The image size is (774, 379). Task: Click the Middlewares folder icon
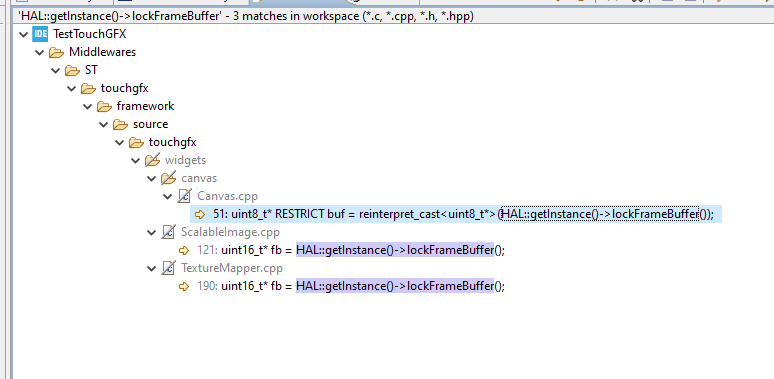57,52
